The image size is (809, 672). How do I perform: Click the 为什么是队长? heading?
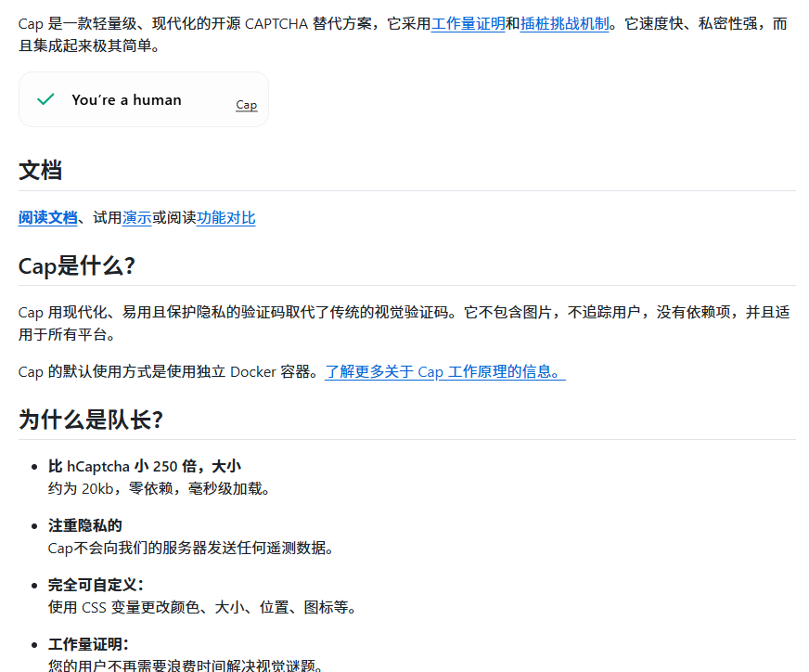click(91, 420)
